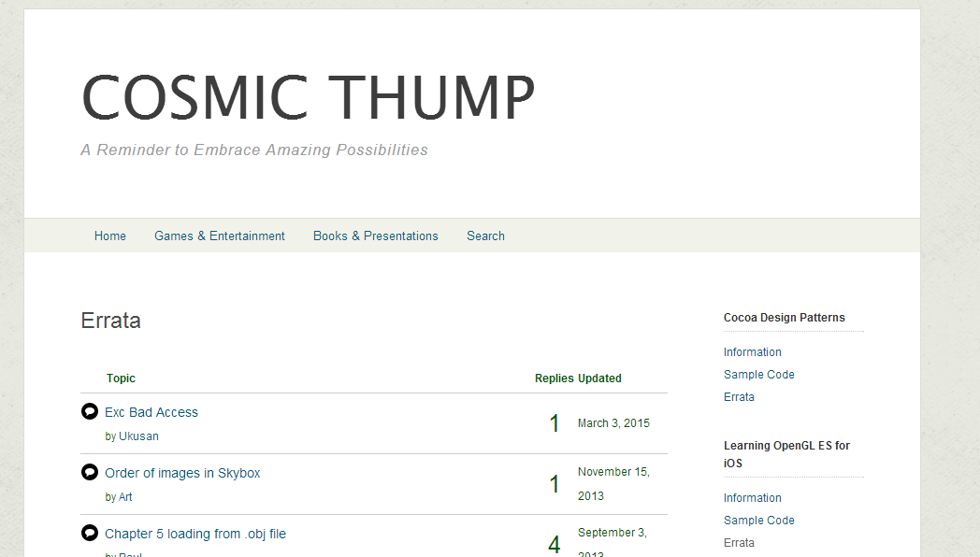Click the COSMIC THUMP site title
980x557 pixels.
tap(309, 98)
